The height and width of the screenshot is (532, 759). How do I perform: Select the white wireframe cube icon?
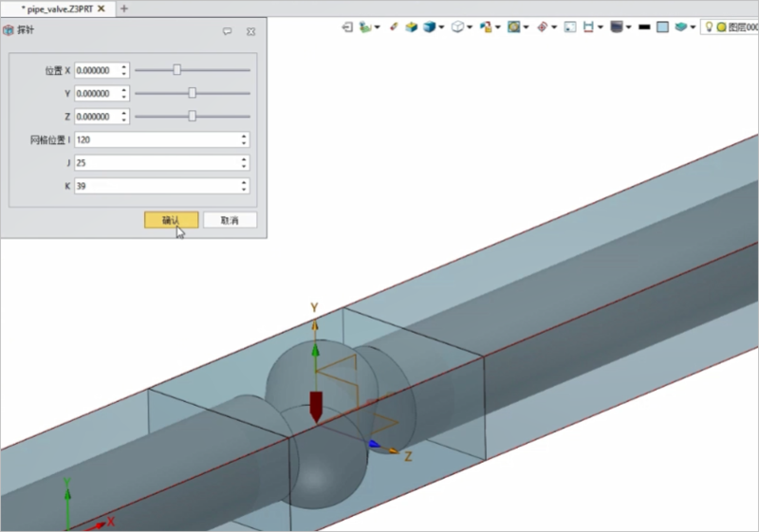[456, 28]
